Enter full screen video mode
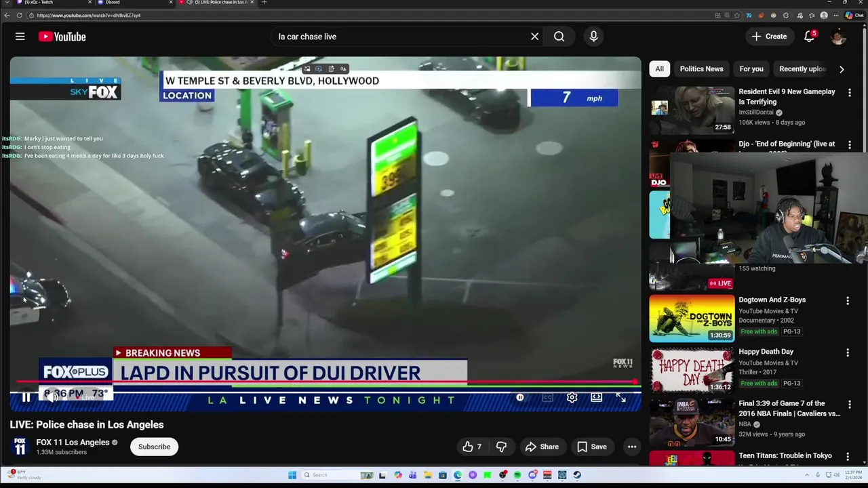 click(620, 398)
